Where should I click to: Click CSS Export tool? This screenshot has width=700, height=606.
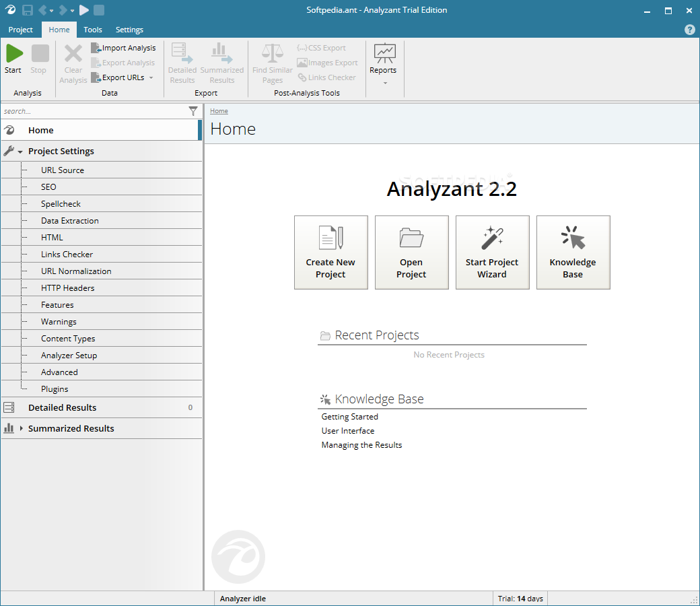coord(322,48)
